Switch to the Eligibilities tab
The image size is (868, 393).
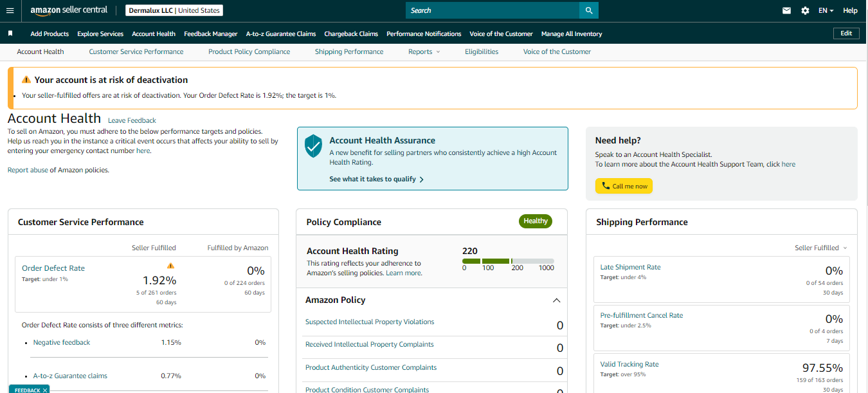(x=482, y=51)
